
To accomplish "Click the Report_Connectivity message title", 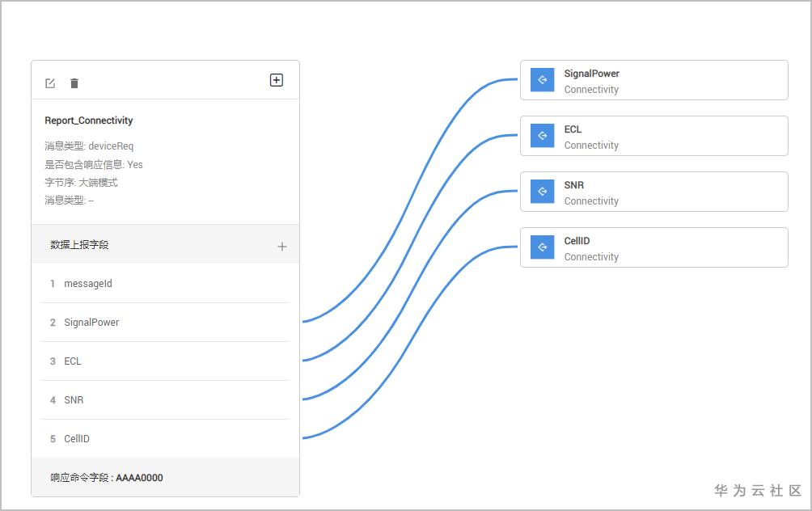I will [89, 120].
